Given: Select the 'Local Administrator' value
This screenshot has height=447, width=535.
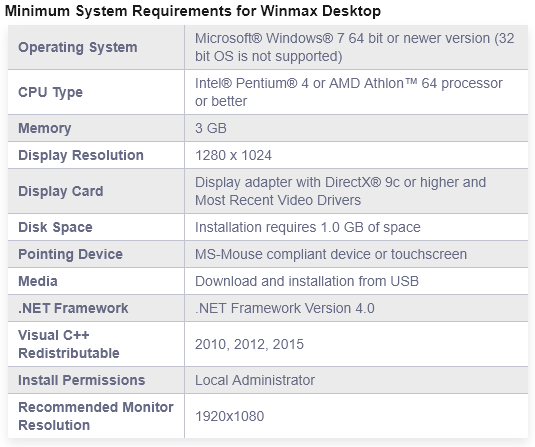Looking at the screenshot, I should 255,380.
